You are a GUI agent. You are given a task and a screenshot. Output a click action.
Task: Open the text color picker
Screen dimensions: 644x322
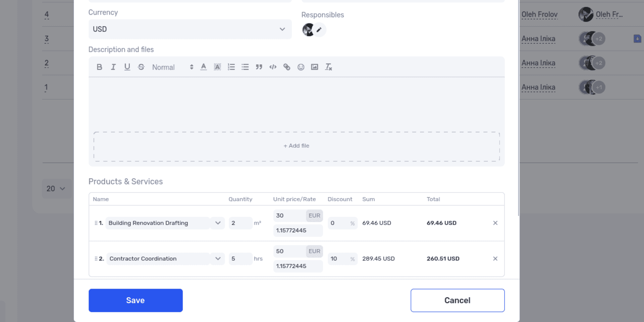click(204, 67)
